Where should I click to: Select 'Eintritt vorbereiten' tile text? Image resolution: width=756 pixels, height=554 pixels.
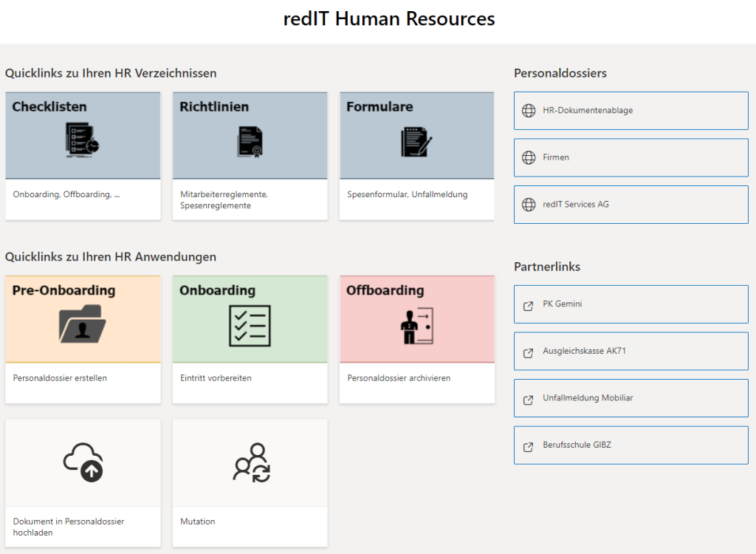point(216,378)
